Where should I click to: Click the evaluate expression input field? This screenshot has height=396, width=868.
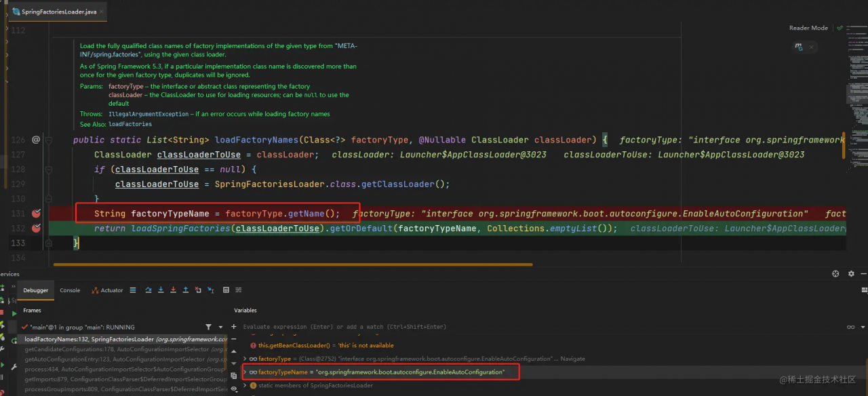(x=542, y=327)
